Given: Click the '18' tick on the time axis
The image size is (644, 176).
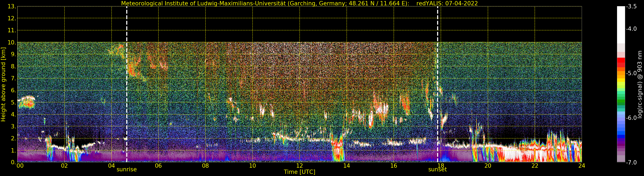Looking at the screenshot, I should tap(441, 166).
